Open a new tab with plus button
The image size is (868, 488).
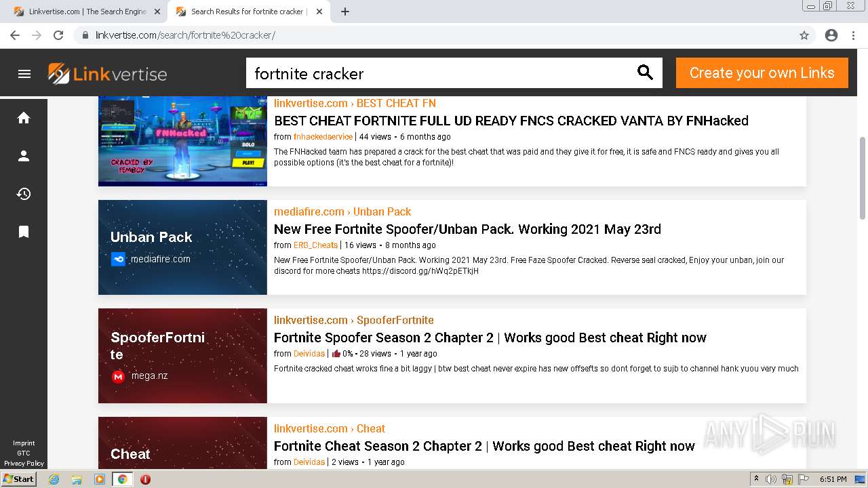(x=345, y=12)
